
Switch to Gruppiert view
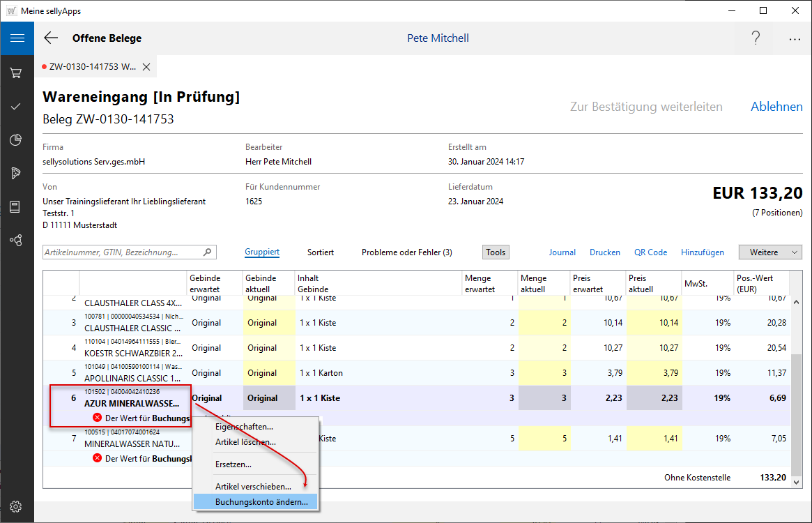click(x=262, y=252)
